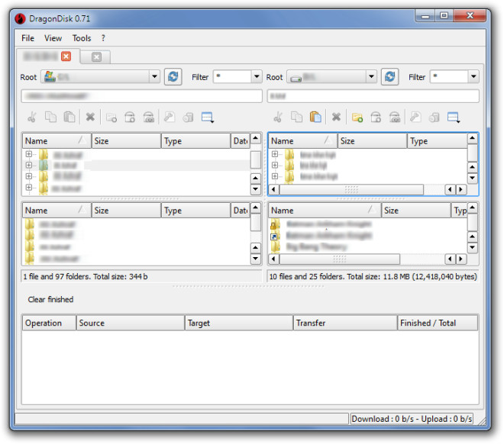Click the Source column header in transfer list
The height and width of the screenshot is (444, 504).
[131, 323]
